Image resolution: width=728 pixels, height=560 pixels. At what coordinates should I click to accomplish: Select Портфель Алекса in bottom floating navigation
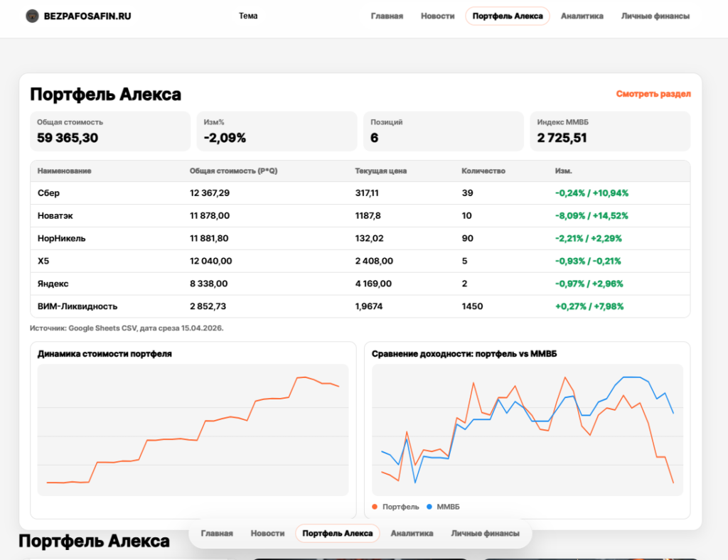(x=338, y=534)
